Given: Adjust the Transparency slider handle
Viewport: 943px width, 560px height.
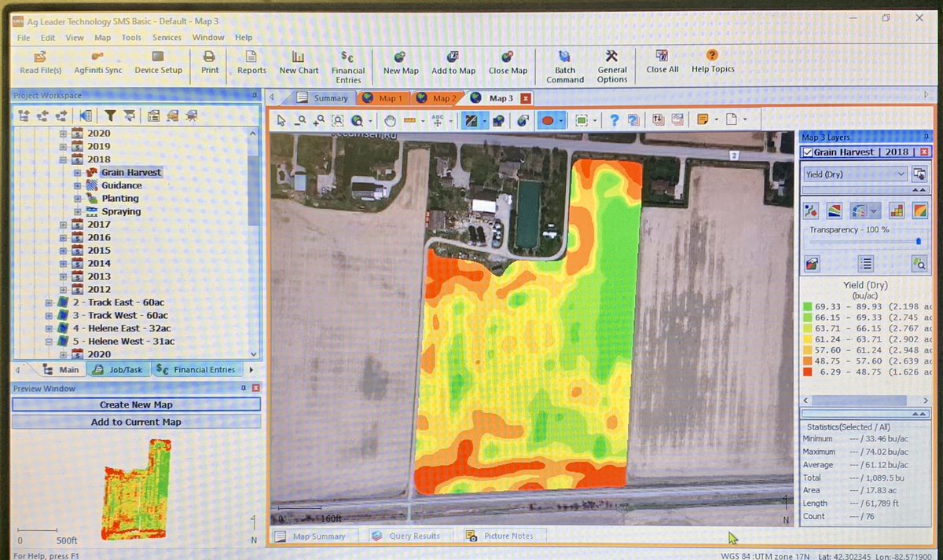Looking at the screenshot, I should click(918, 242).
